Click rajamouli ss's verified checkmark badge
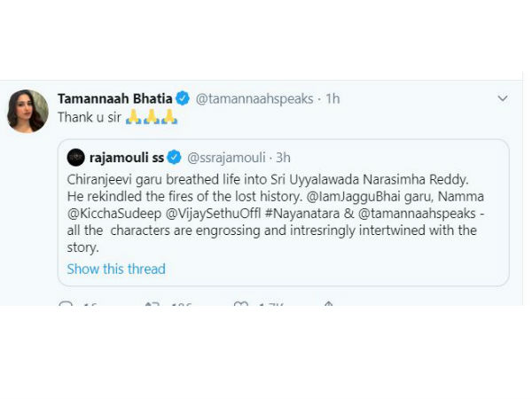Viewport: 532px width, 399px height. (175, 158)
